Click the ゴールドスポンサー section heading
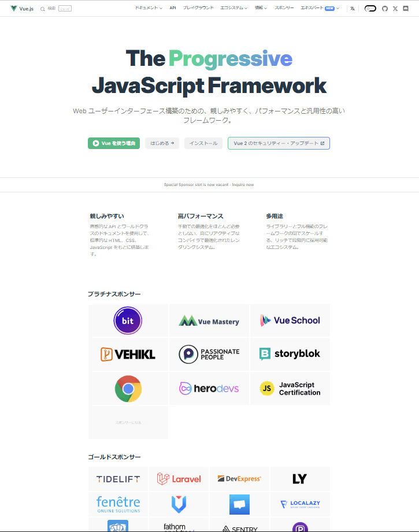Image resolution: width=419 pixels, height=532 pixels. [114, 457]
